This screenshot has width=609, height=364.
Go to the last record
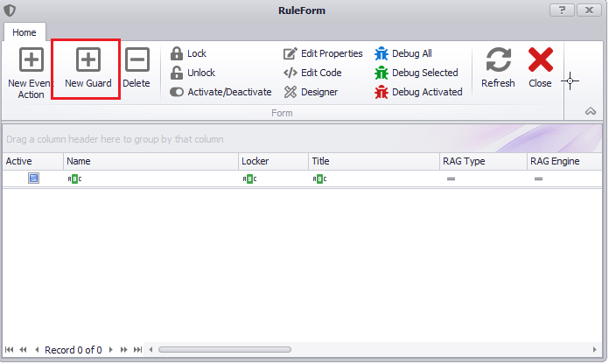pos(137,350)
